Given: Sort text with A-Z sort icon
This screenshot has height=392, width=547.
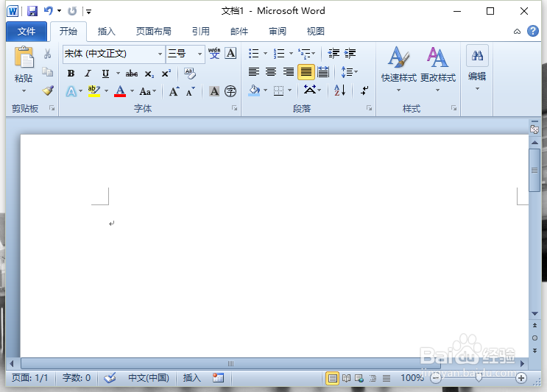Looking at the screenshot, I should tap(340, 90).
